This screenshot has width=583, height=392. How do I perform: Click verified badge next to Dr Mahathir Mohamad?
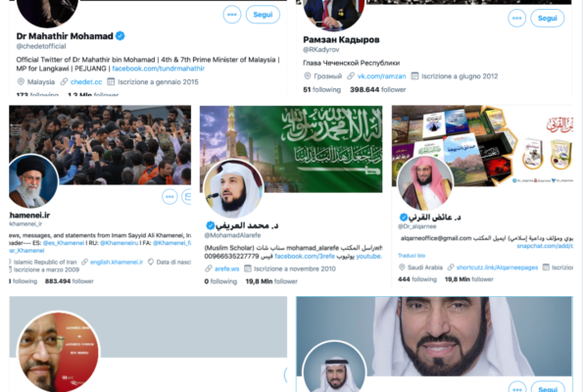tap(121, 36)
